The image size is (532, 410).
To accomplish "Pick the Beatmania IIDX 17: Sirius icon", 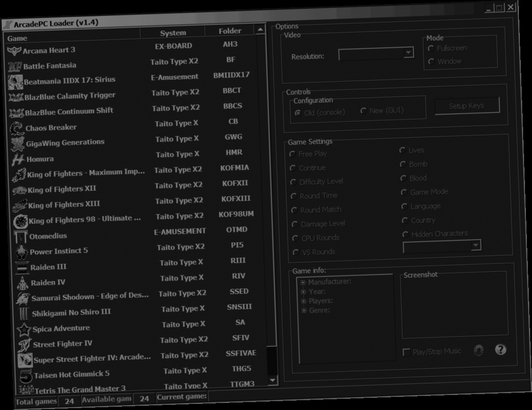I will pos(15,82).
